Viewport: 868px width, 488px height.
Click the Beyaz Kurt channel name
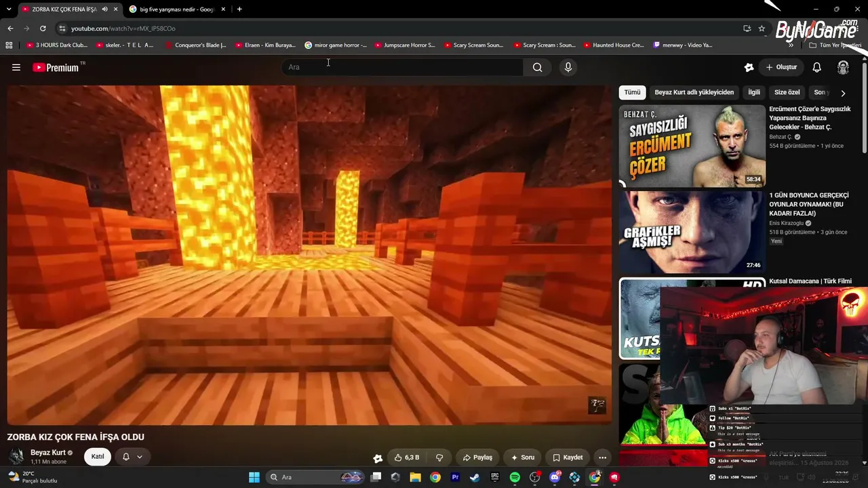tap(48, 453)
